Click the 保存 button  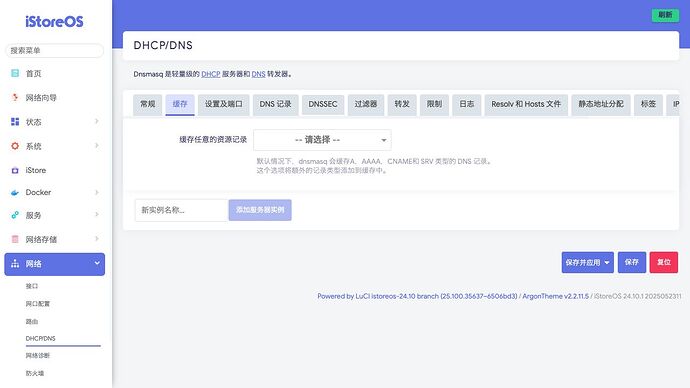[x=631, y=262]
